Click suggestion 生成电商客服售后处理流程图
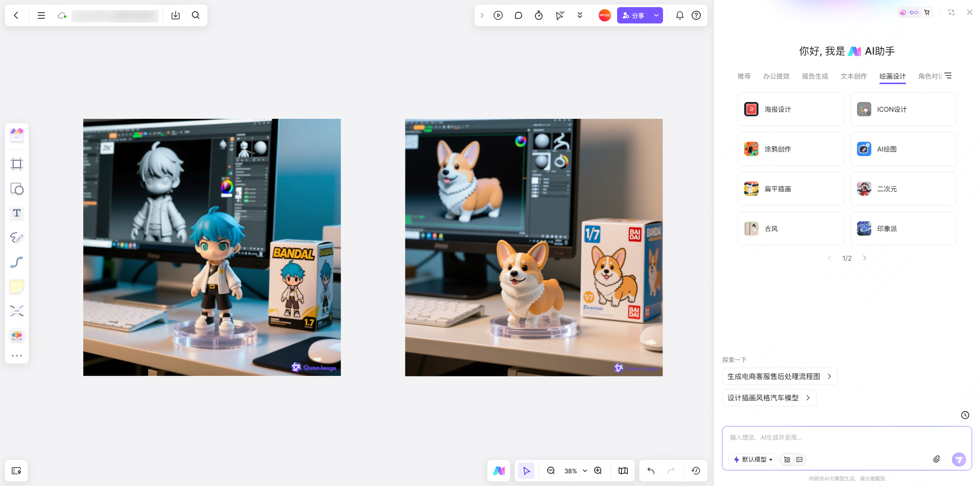 tap(780, 376)
